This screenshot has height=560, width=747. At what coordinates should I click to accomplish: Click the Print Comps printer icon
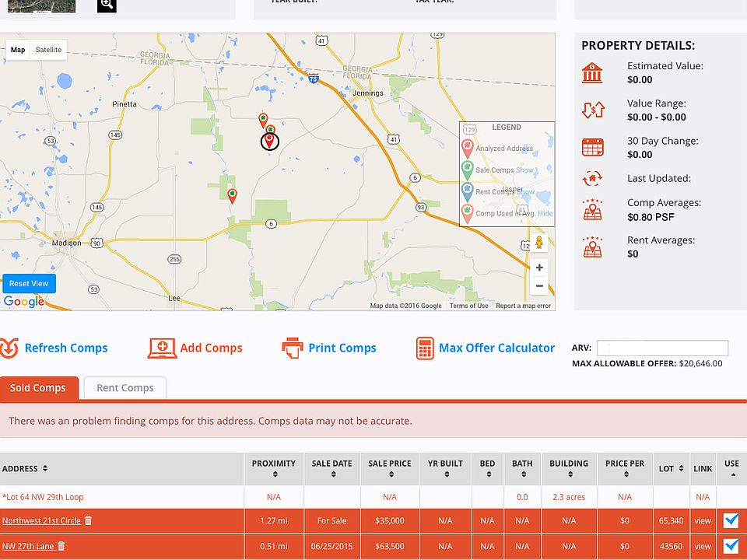tap(293, 348)
